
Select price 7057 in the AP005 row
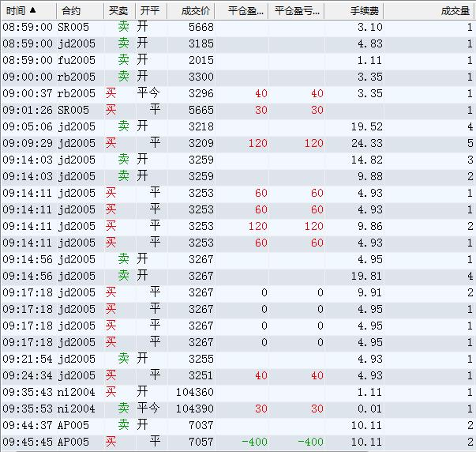[201, 442]
